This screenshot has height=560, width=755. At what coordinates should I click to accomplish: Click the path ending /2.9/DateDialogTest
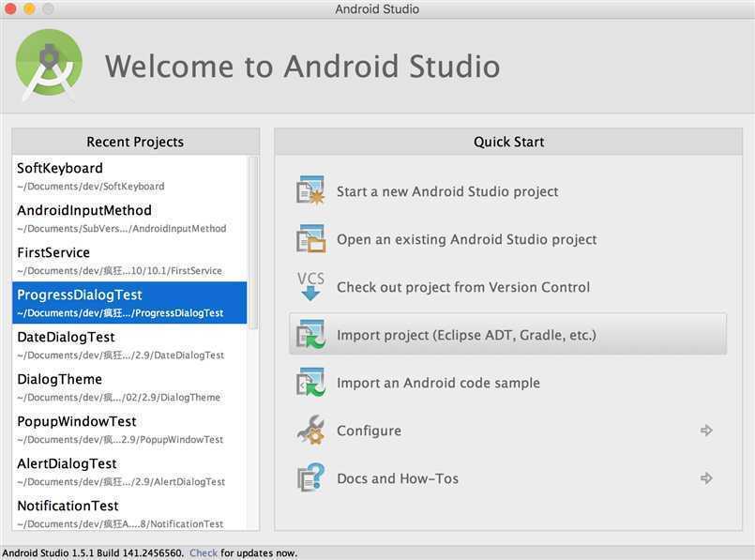121,356
